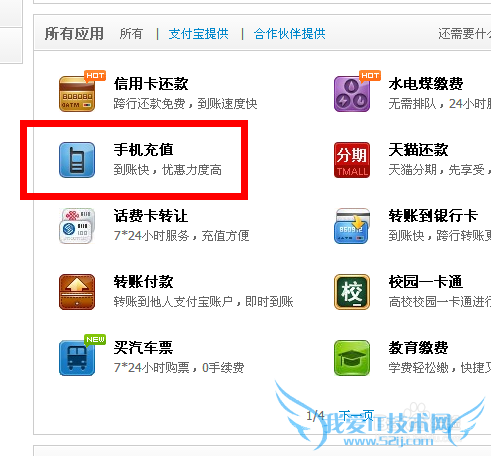
Task: Click the 还需要什么 link at top right
Action: coord(464,34)
